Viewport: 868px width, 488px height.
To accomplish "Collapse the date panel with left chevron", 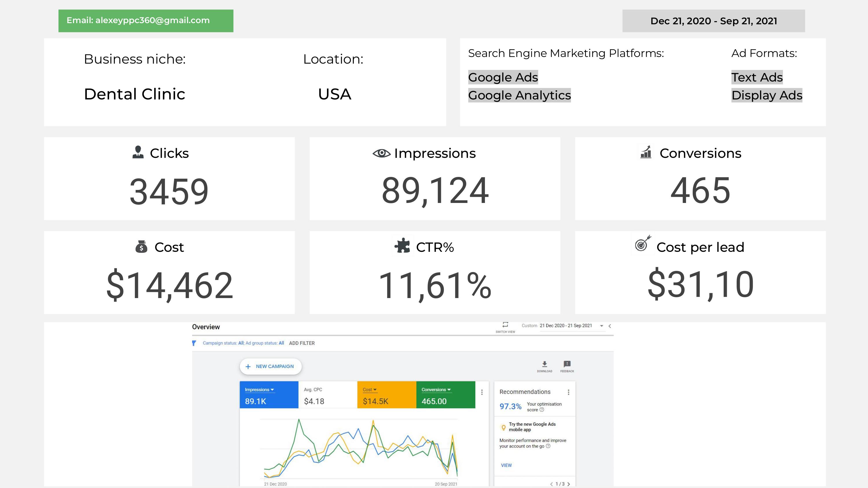I will point(610,326).
